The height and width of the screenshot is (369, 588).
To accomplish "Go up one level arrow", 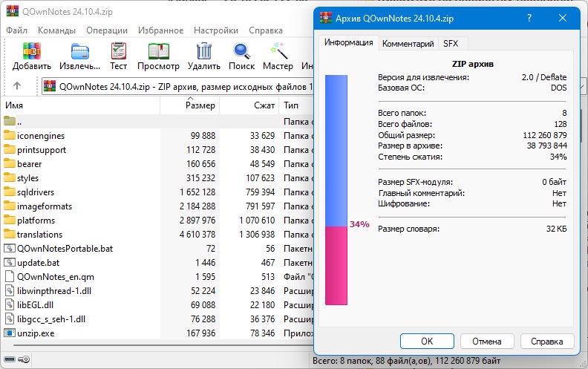I will 17,86.
